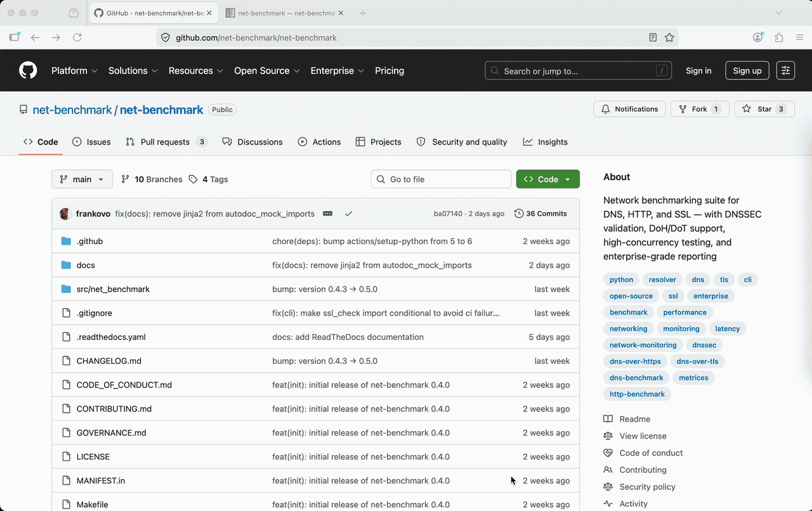Screen dimensions: 812x511
Task: Click the Go to file search field
Action: (441, 179)
